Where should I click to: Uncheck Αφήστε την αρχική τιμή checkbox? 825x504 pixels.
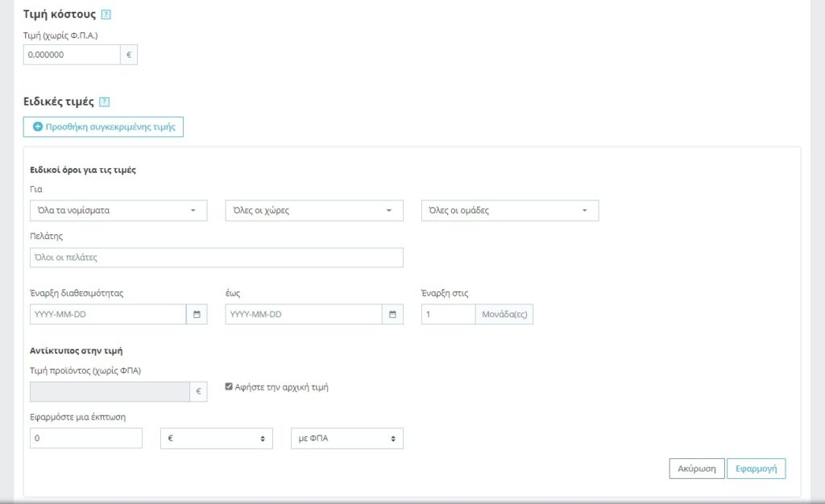229,386
